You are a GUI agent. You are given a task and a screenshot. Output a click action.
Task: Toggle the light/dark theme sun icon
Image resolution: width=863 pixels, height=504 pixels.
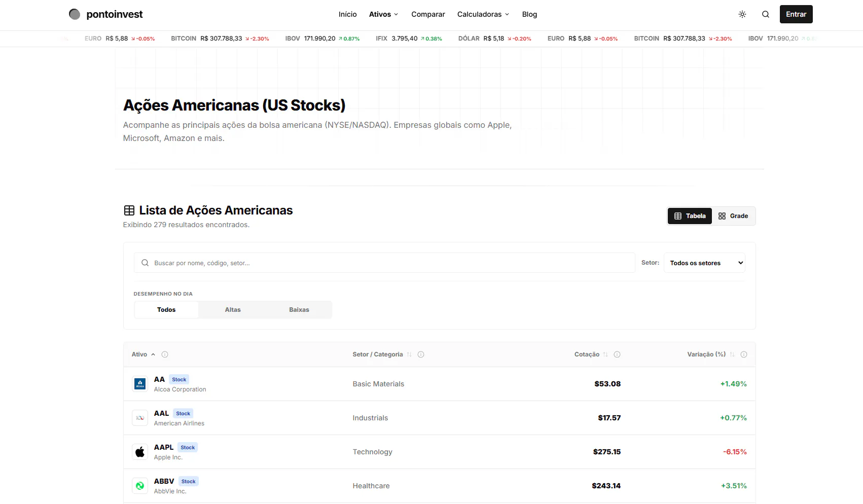[742, 14]
